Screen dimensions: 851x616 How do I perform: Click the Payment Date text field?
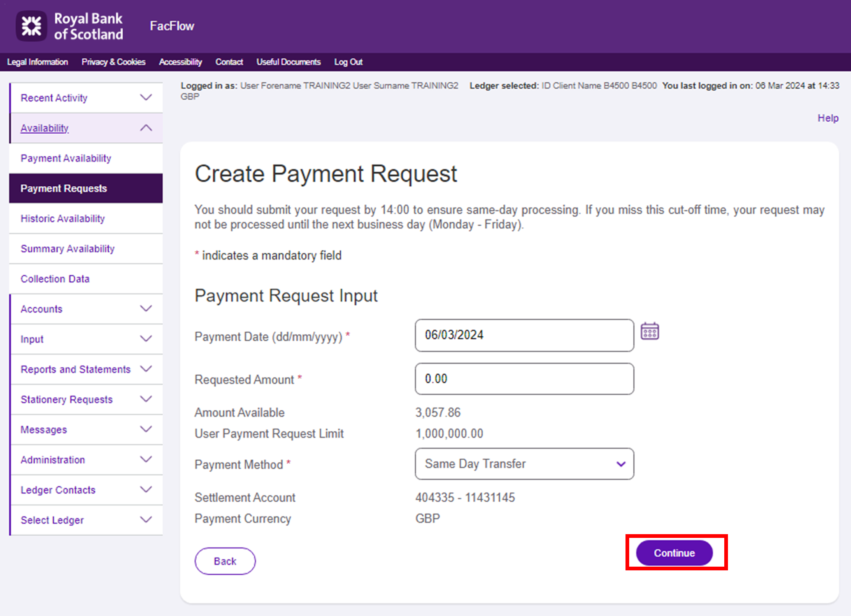[524, 335]
